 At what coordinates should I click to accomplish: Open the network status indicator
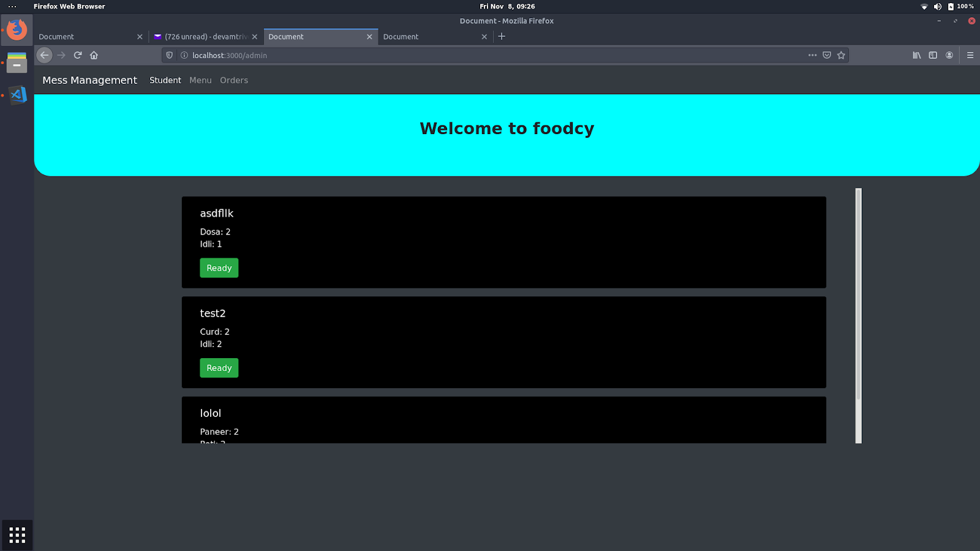[924, 6]
